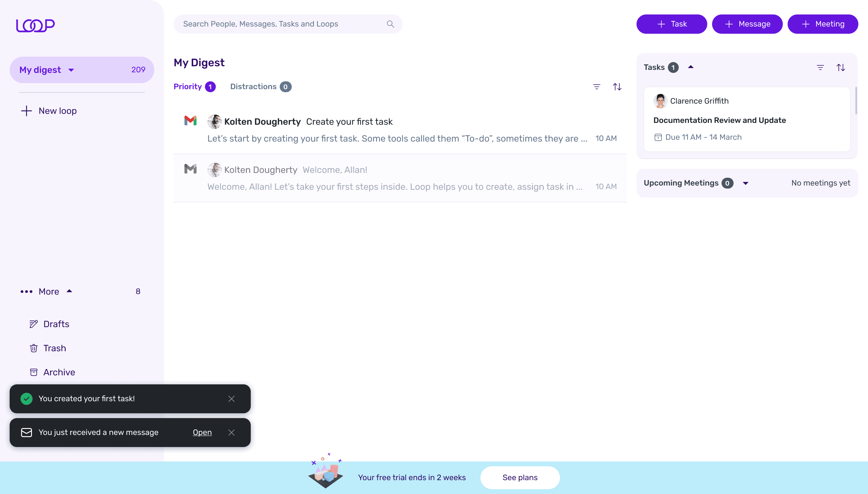Image resolution: width=868 pixels, height=494 pixels.
Task: Click the search people and messages field
Action: pos(288,24)
